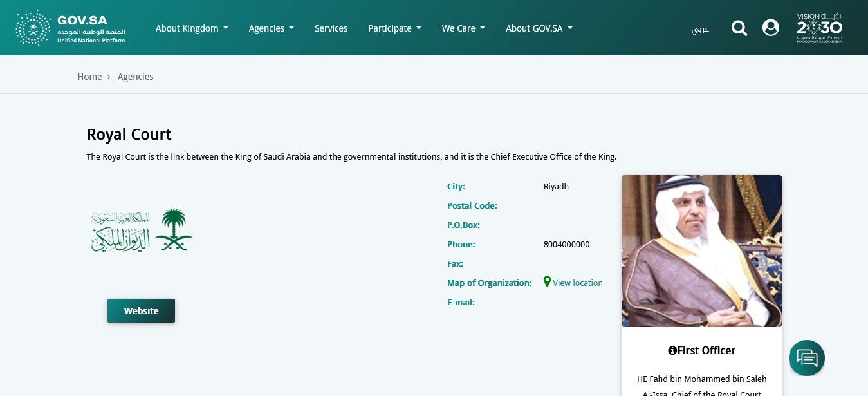The image size is (868, 396).
Task: Click the search magnifier icon
Action: pos(739,28)
